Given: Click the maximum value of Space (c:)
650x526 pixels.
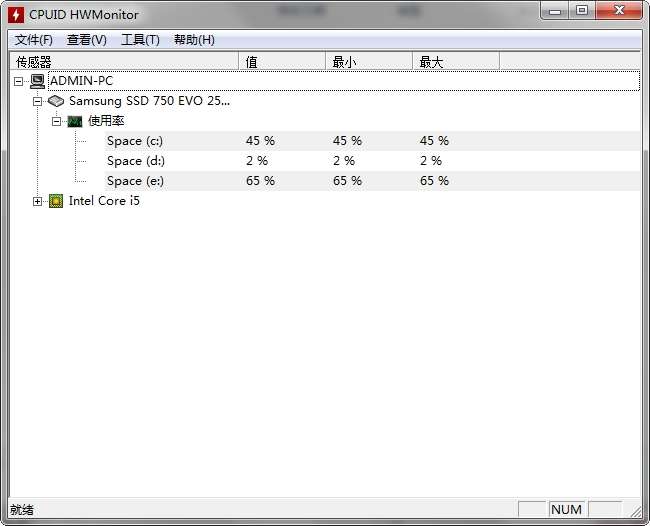Looking at the screenshot, I should pos(434,141).
